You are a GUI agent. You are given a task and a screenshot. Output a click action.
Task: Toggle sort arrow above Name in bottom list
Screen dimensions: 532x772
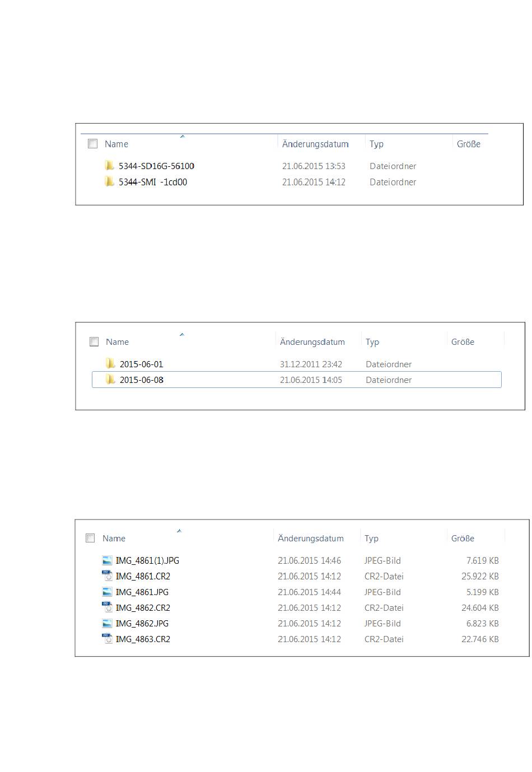179,530
